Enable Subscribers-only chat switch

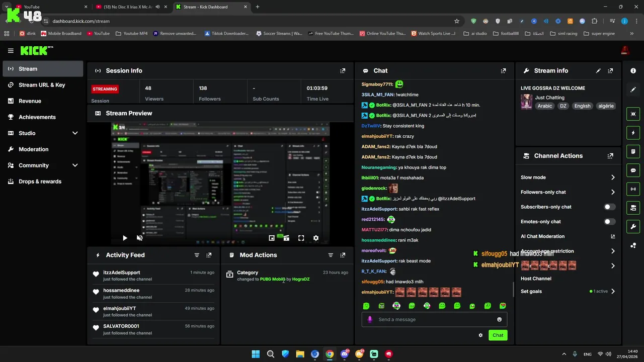[x=609, y=207]
